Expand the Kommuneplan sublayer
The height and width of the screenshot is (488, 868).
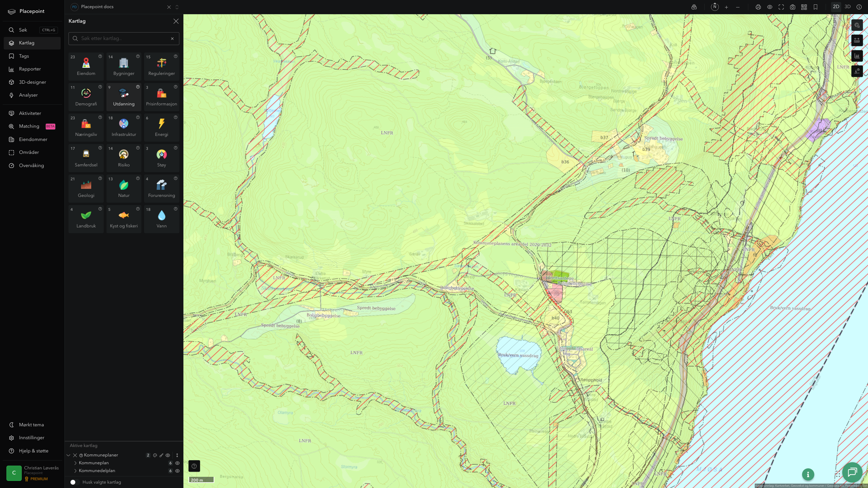tap(75, 463)
